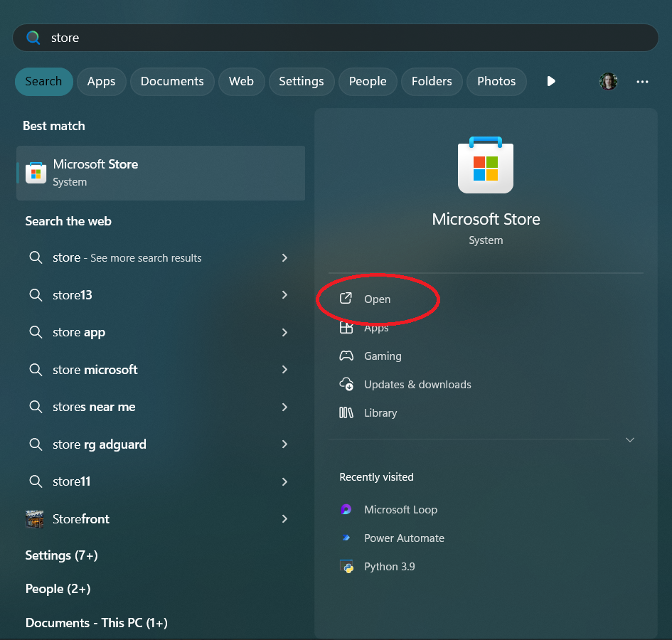
Task: Click magnifier icon beside "store app"
Action: (36, 332)
